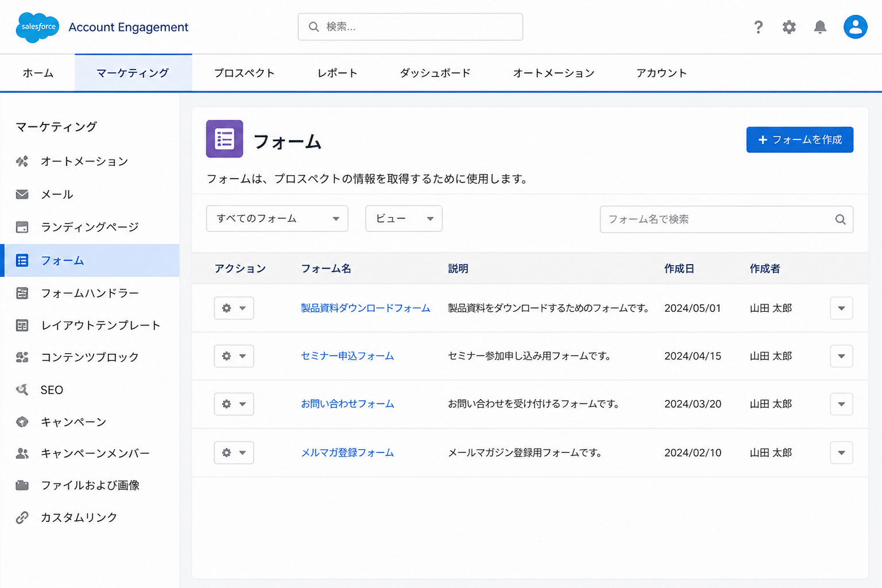882x588 pixels.
Task: Focus the global 検索 search field
Action: (x=410, y=27)
